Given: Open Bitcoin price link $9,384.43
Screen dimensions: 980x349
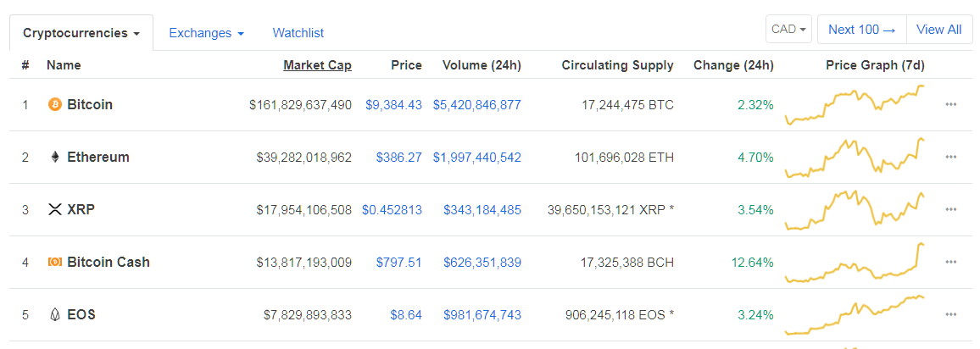Looking at the screenshot, I should [393, 105].
